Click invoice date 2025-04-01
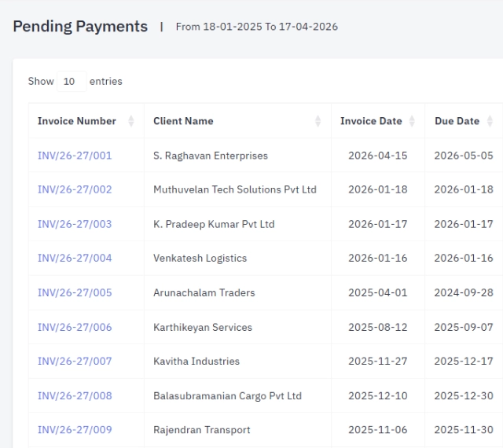Image resolution: width=503 pixels, height=448 pixels. coord(378,292)
